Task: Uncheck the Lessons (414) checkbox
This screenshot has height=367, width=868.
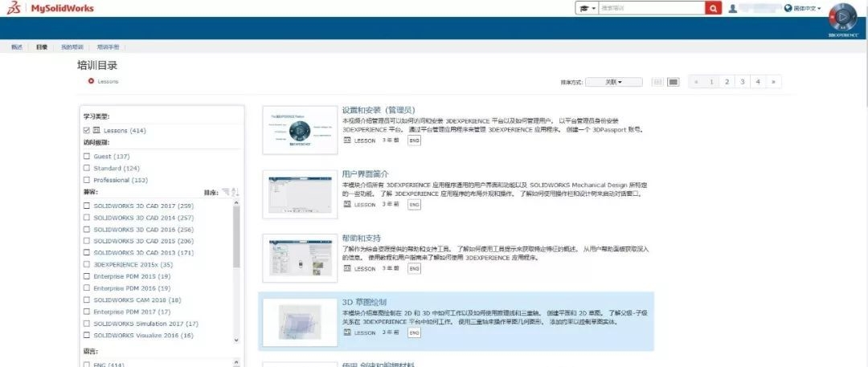Action: pos(86,131)
